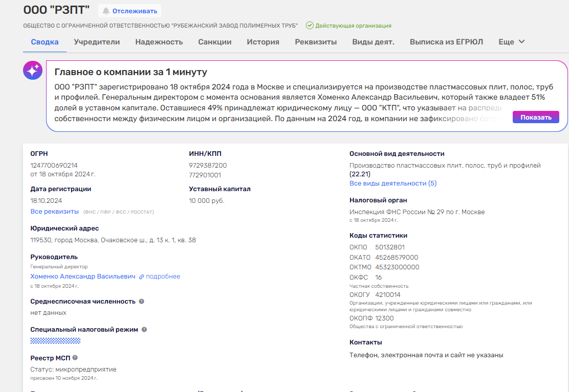Open the Санкции tab
The image size is (569, 392).
[215, 42]
